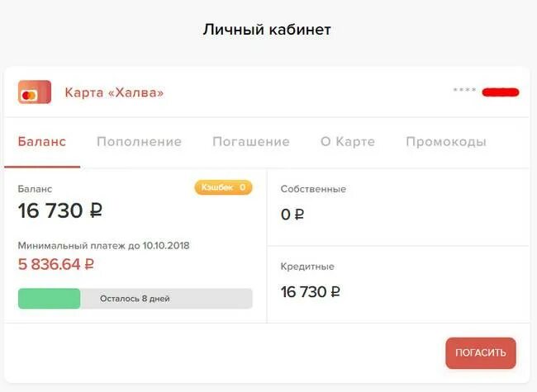Open the Погашение tab
The width and height of the screenshot is (537, 392).
tap(251, 141)
